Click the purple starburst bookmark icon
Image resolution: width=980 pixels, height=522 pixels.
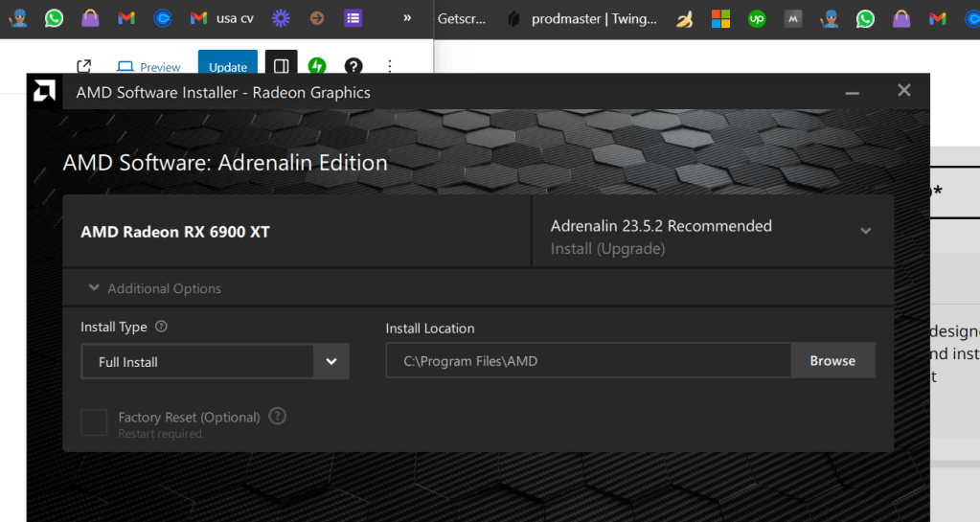pos(281,18)
